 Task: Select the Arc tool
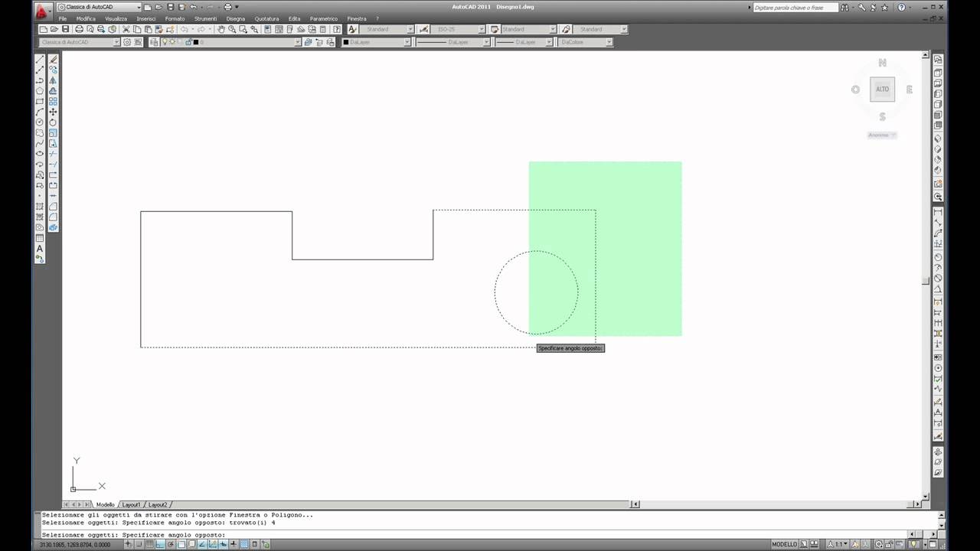pyautogui.click(x=40, y=112)
